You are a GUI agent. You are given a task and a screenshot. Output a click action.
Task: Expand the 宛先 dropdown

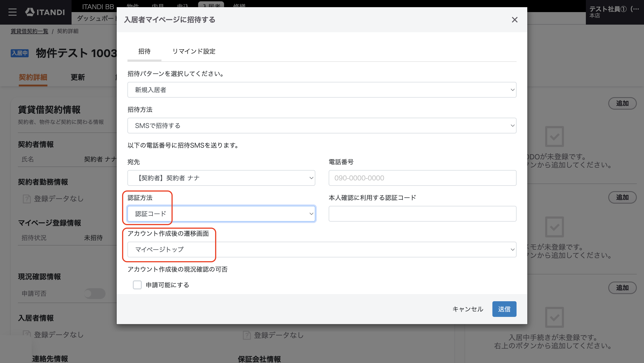221,178
